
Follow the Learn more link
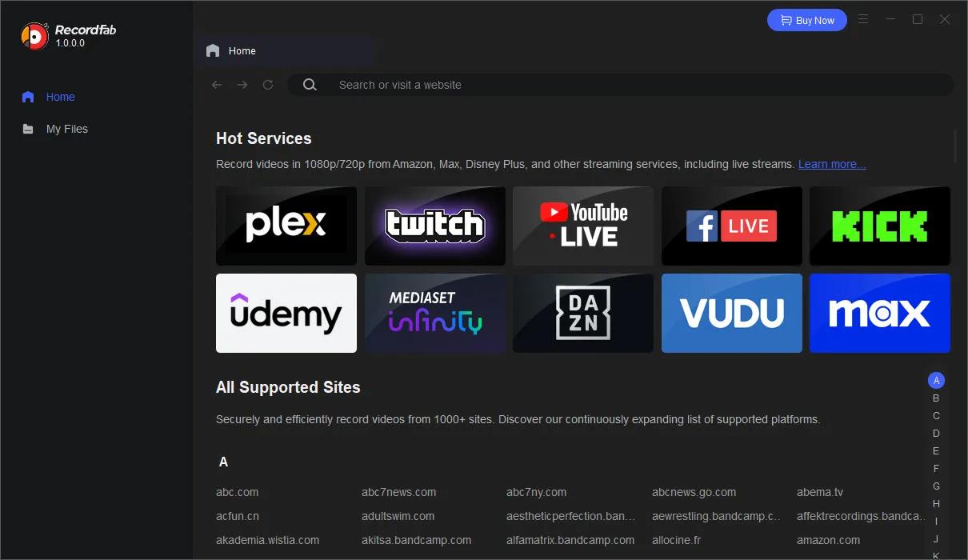click(x=832, y=164)
